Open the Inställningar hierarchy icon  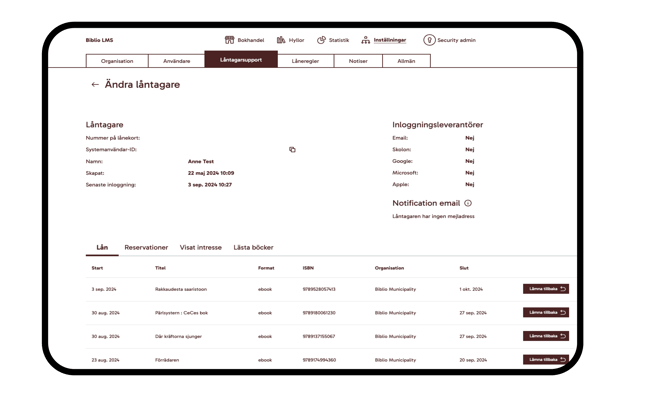click(365, 40)
